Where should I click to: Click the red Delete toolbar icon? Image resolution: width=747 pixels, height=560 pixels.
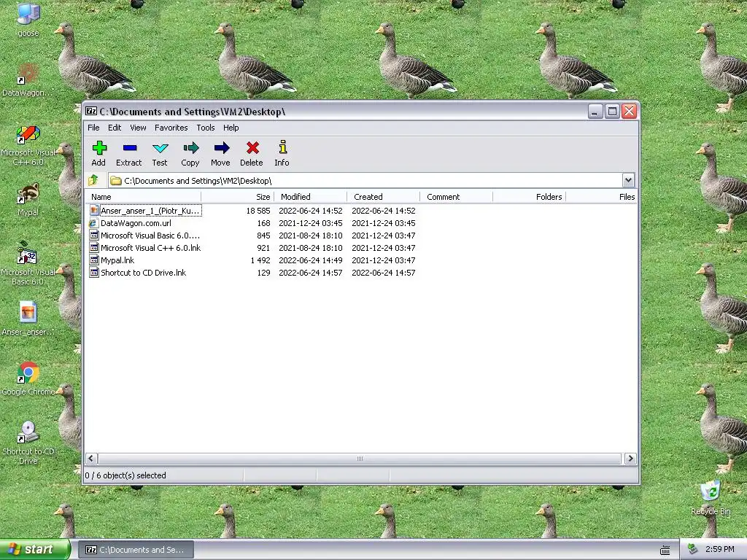tap(252, 148)
